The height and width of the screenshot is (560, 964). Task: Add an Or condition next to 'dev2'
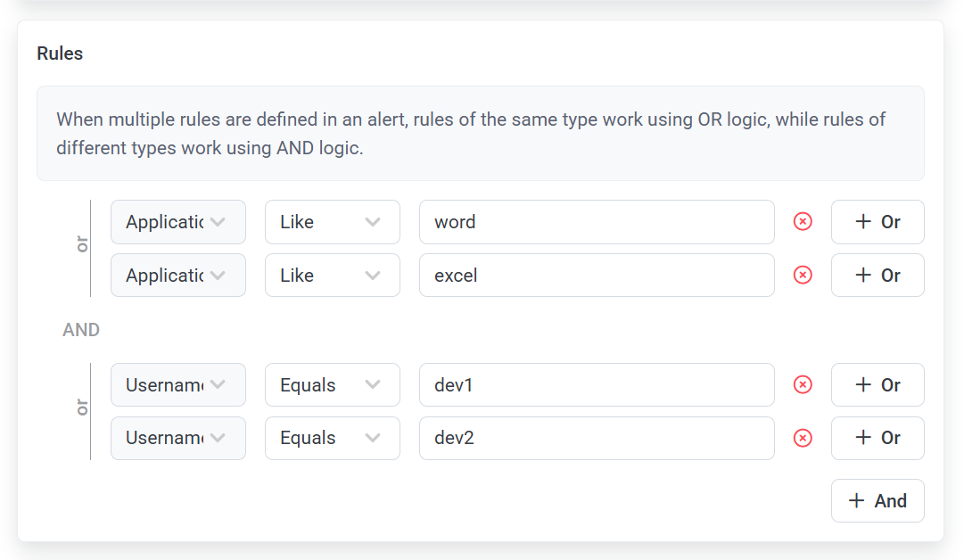pos(877,438)
